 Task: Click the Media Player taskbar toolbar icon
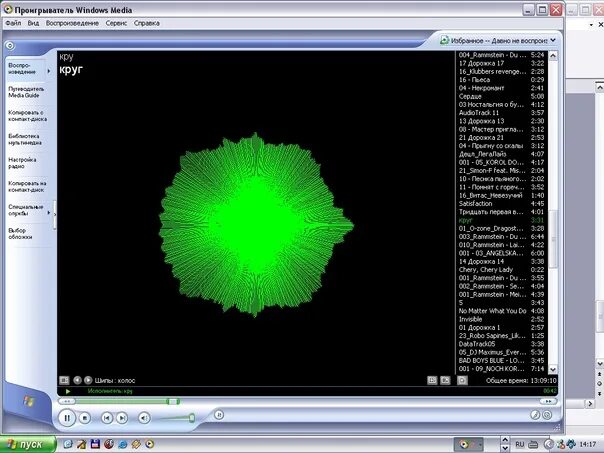click(464, 445)
